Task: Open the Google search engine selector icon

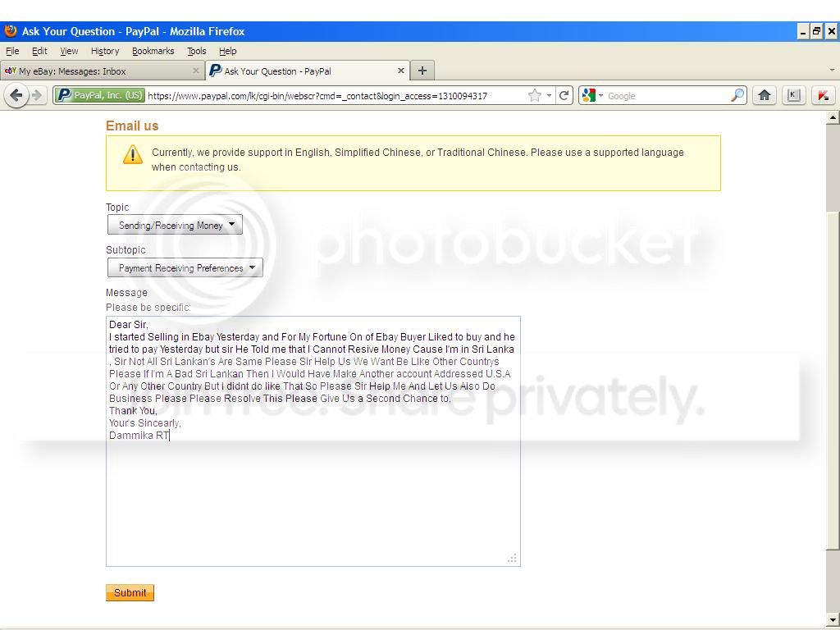Action: (592, 96)
